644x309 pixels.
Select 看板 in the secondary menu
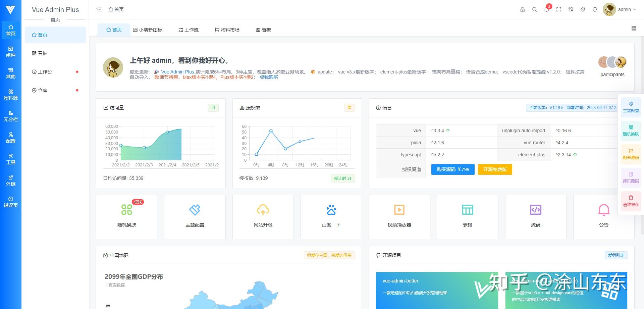[55, 53]
